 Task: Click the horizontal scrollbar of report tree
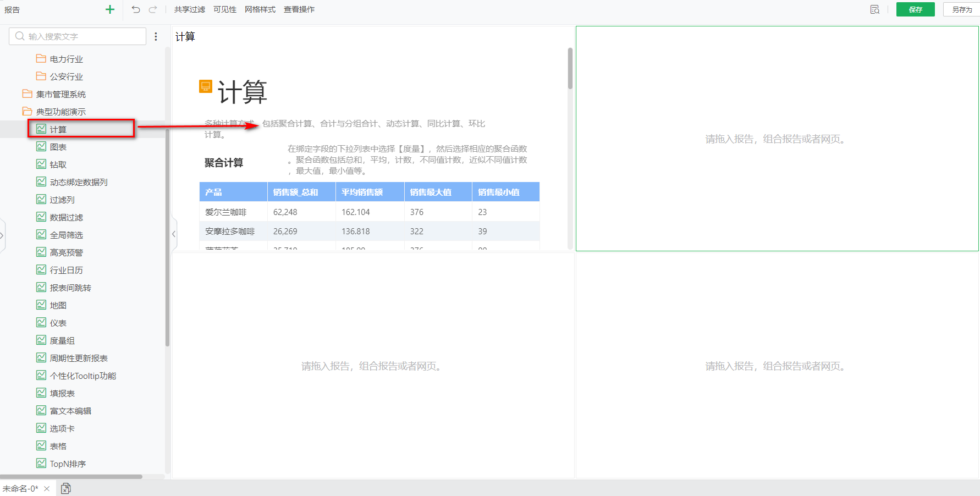[71, 476]
